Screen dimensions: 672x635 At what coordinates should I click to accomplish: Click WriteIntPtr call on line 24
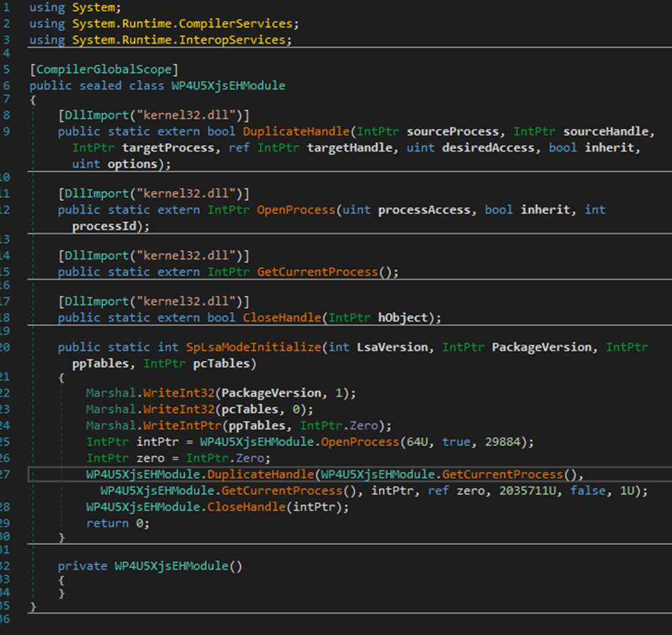click(x=182, y=425)
